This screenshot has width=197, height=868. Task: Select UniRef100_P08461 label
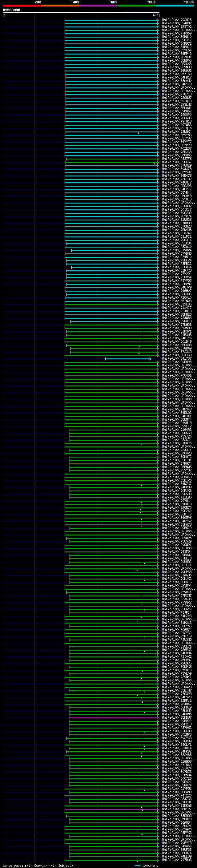click(x=177, y=375)
